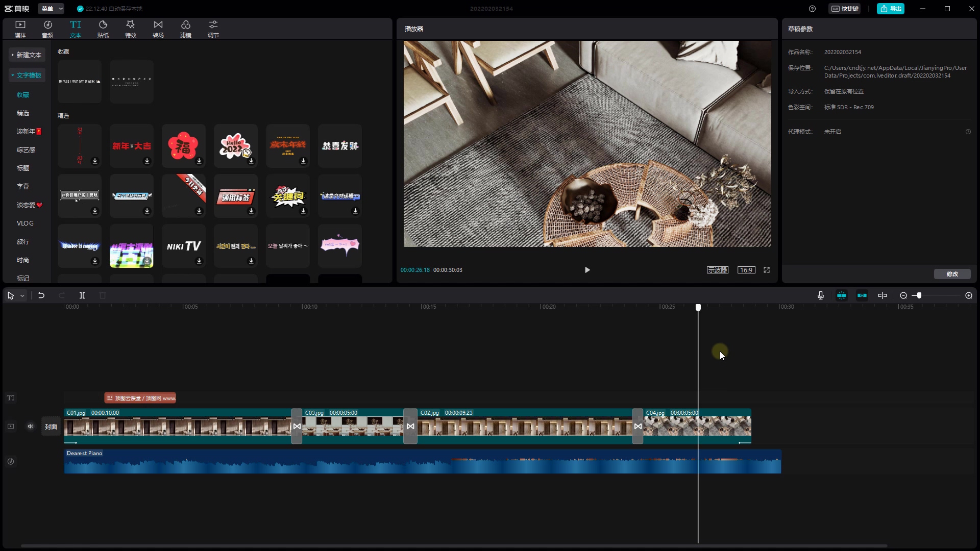Toggle the auto-snap link button

(862, 295)
